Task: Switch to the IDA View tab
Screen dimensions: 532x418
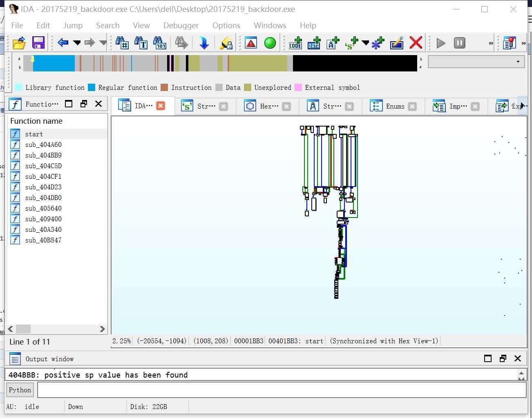Action: coord(143,106)
